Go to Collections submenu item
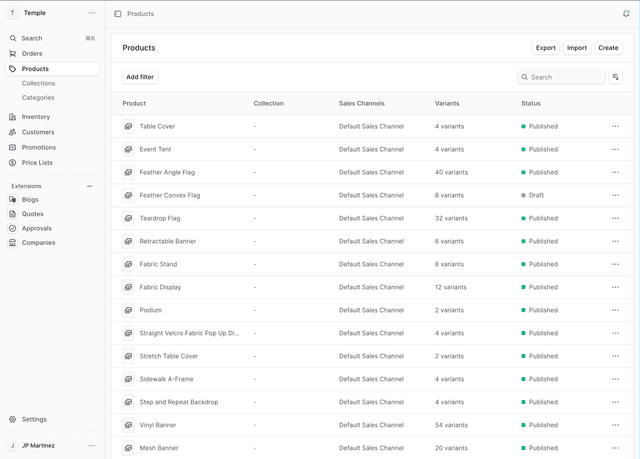The width and height of the screenshot is (640, 459). 39,83
